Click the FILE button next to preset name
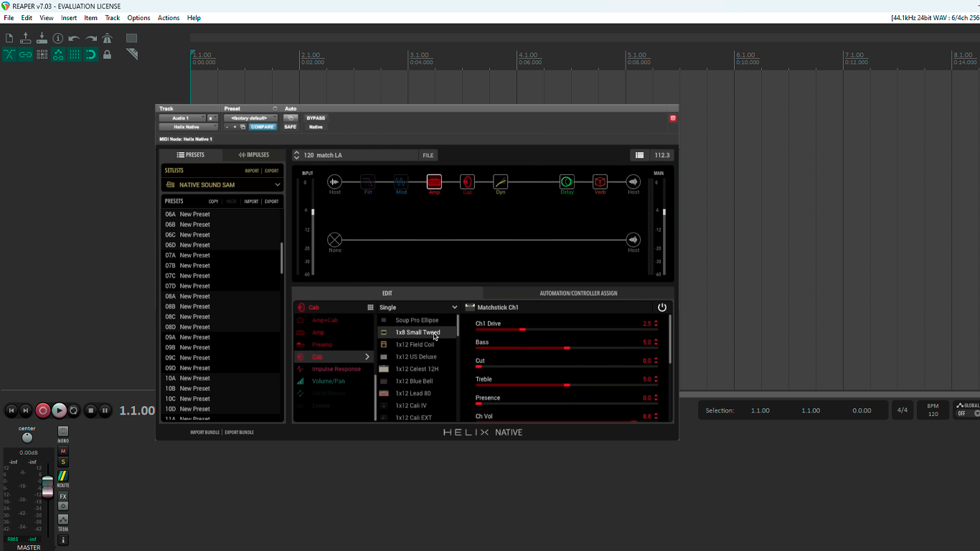980x551 pixels. tap(428, 155)
